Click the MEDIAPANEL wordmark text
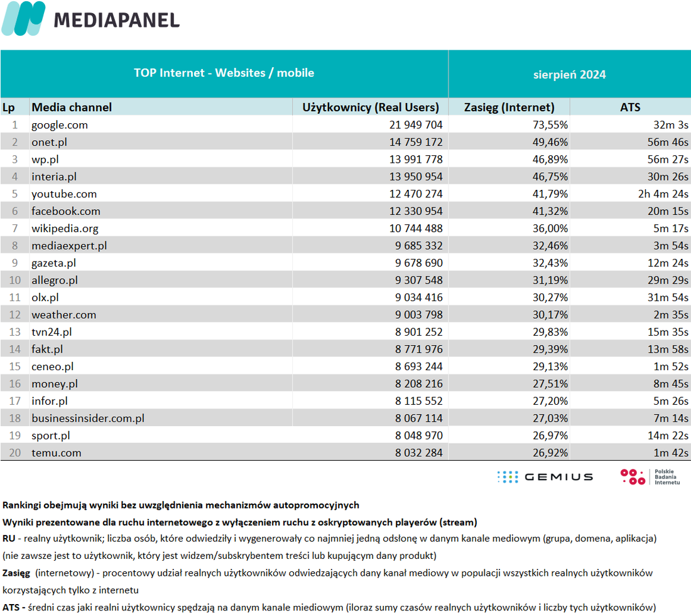The image size is (691, 616). click(117, 20)
